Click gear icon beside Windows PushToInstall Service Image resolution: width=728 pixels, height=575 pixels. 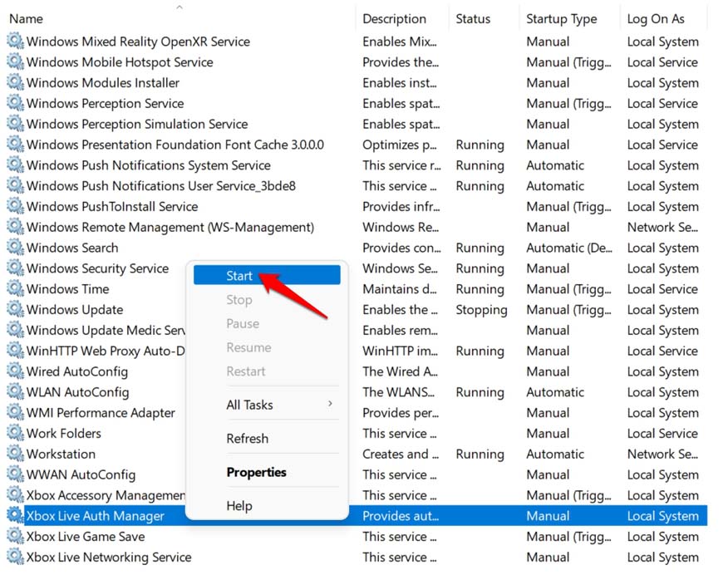(x=15, y=206)
